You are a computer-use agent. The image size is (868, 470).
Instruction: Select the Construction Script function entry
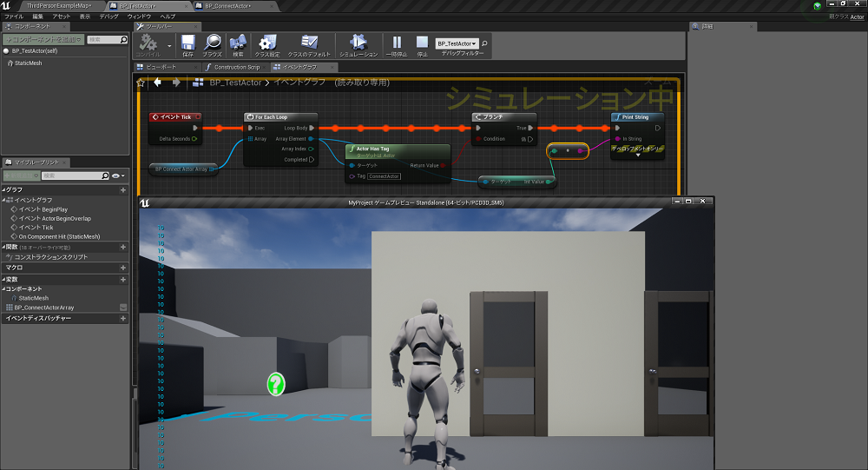click(47, 257)
